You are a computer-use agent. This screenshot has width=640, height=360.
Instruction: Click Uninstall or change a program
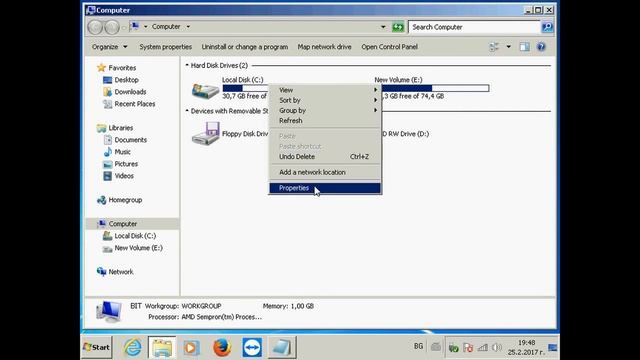244,47
